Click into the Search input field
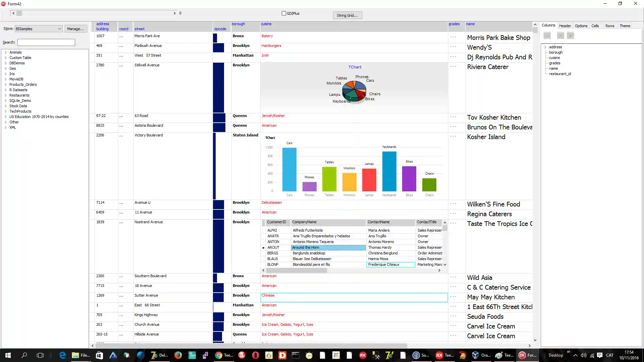Image resolution: width=644 pixels, height=362 pixels. click(x=46, y=43)
